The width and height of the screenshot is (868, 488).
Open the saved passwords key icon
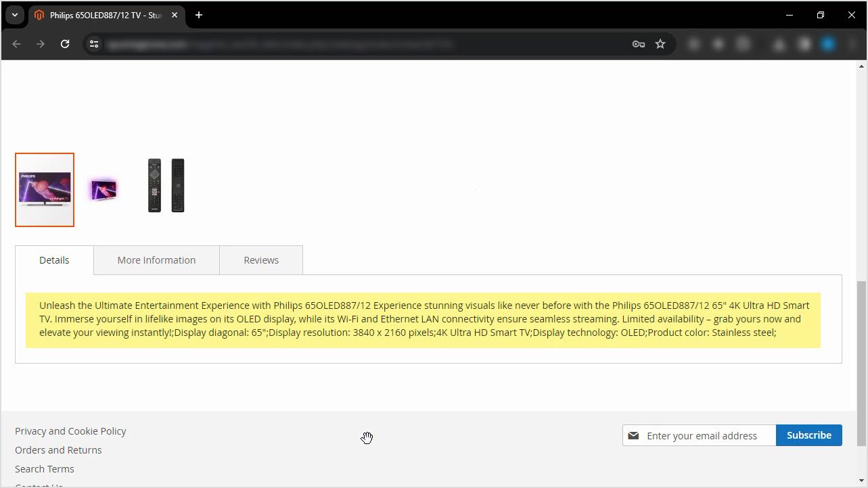(638, 44)
